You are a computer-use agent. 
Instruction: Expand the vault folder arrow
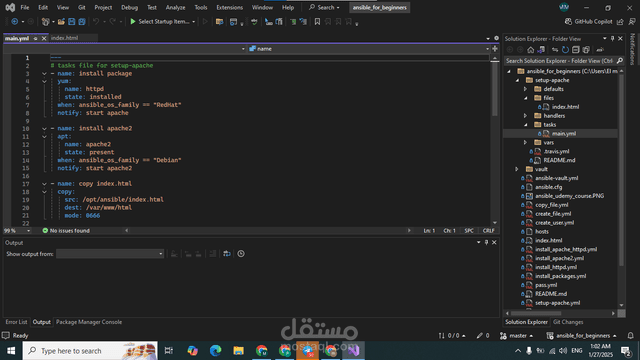pos(517,169)
